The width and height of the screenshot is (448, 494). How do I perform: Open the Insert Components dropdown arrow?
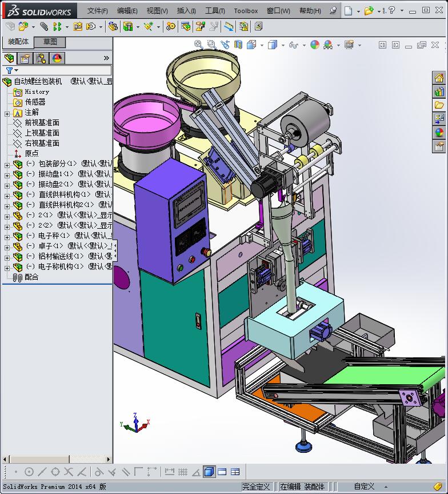(33, 27)
